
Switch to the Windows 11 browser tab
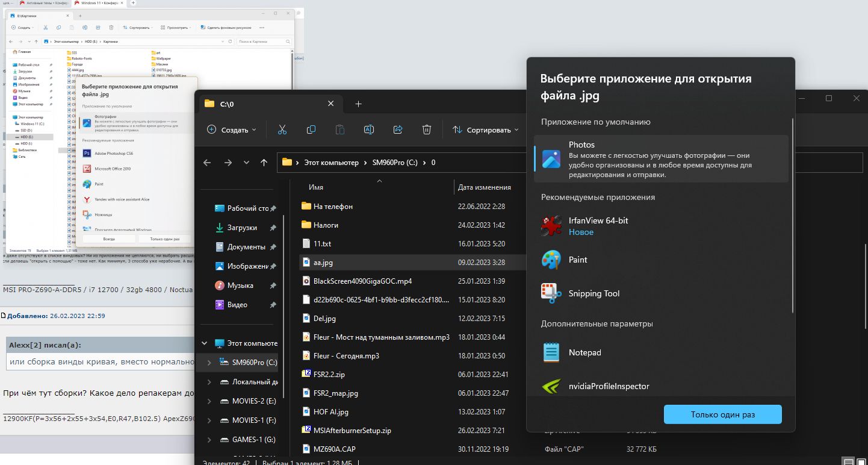99,3
